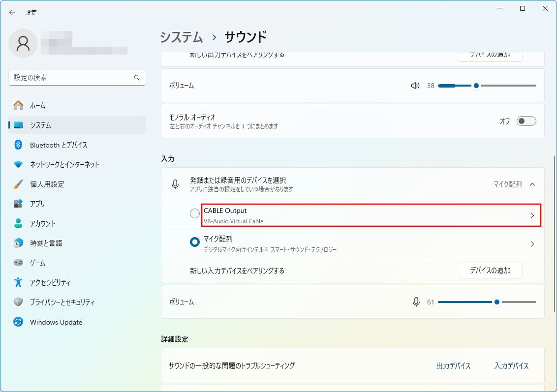Click the System monitor icon
Screen dimensions: 557x392
(18, 125)
